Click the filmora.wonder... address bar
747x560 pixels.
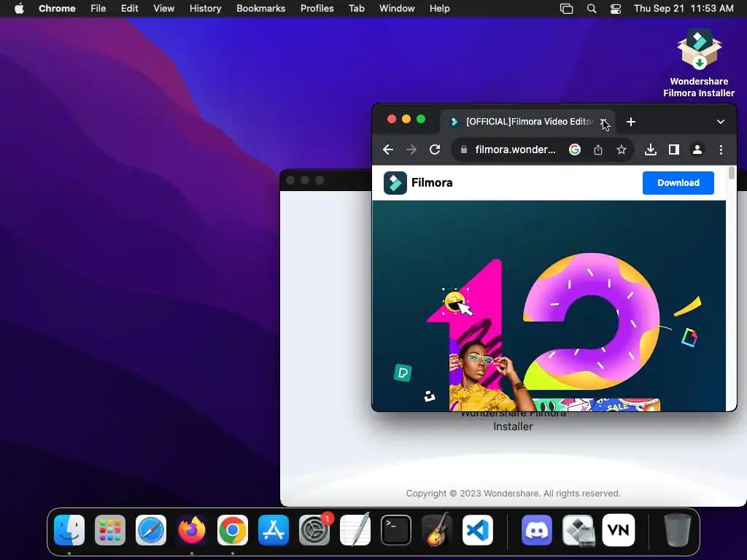pos(516,149)
